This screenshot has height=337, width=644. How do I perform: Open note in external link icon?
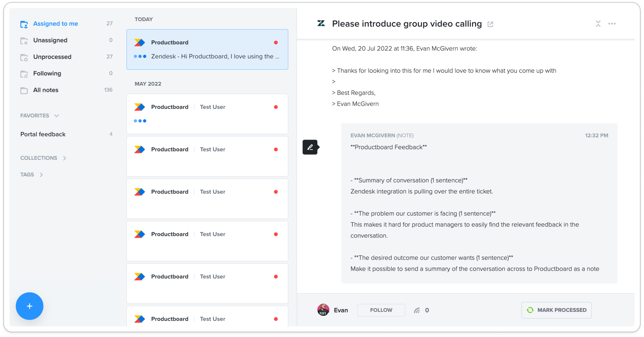click(x=490, y=24)
